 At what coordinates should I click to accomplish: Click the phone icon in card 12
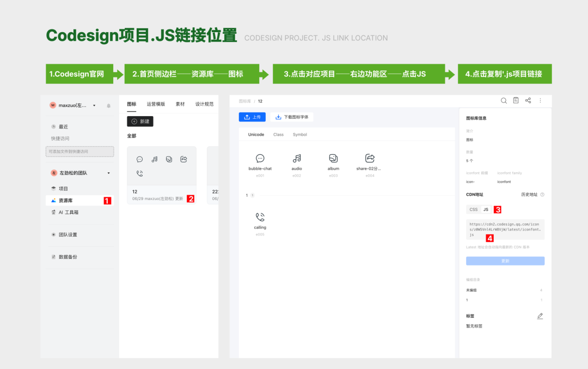pyautogui.click(x=139, y=173)
